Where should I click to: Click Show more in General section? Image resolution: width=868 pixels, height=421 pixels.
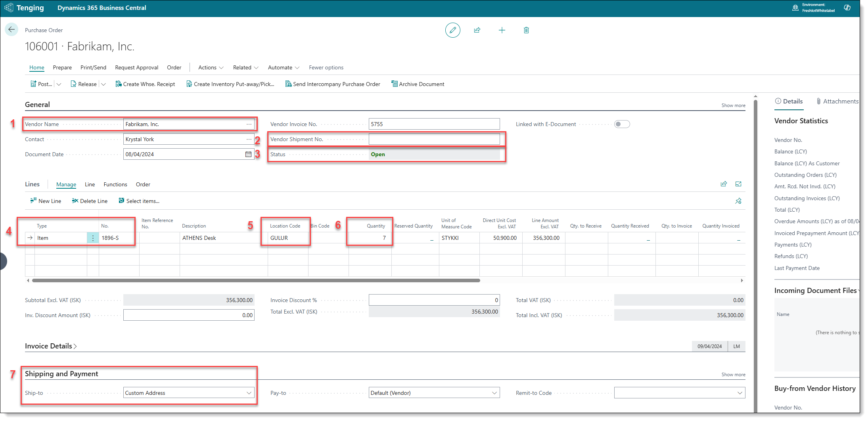click(733, 105)
